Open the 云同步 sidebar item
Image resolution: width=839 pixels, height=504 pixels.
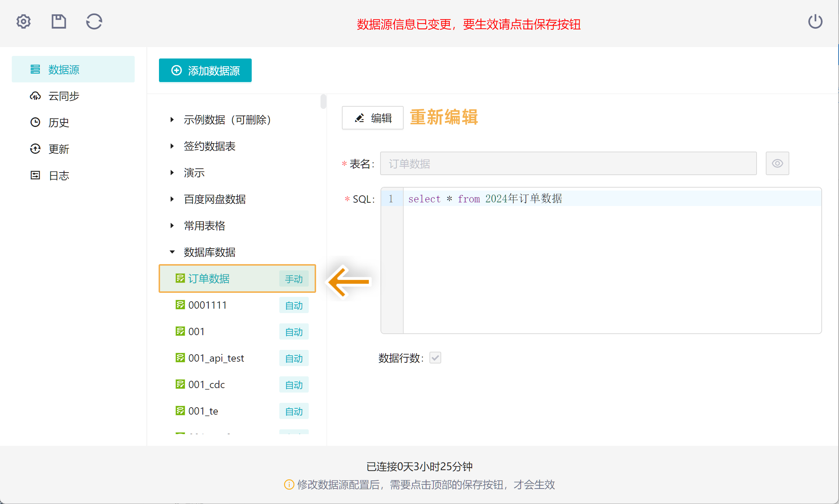pos(73,96)
